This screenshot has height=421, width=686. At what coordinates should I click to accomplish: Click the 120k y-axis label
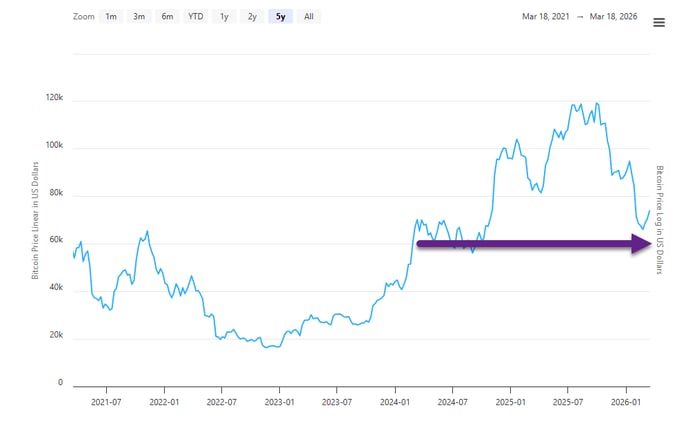54,97
